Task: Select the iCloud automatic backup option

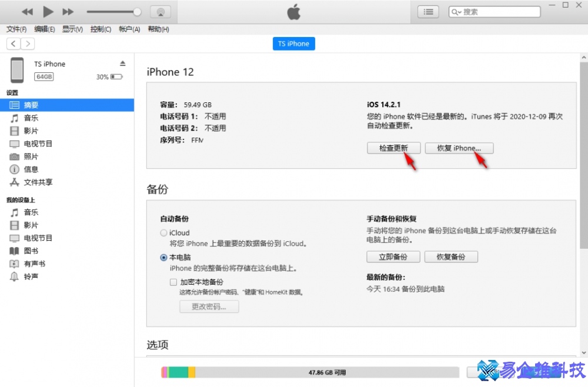Action: click(163, 232)
